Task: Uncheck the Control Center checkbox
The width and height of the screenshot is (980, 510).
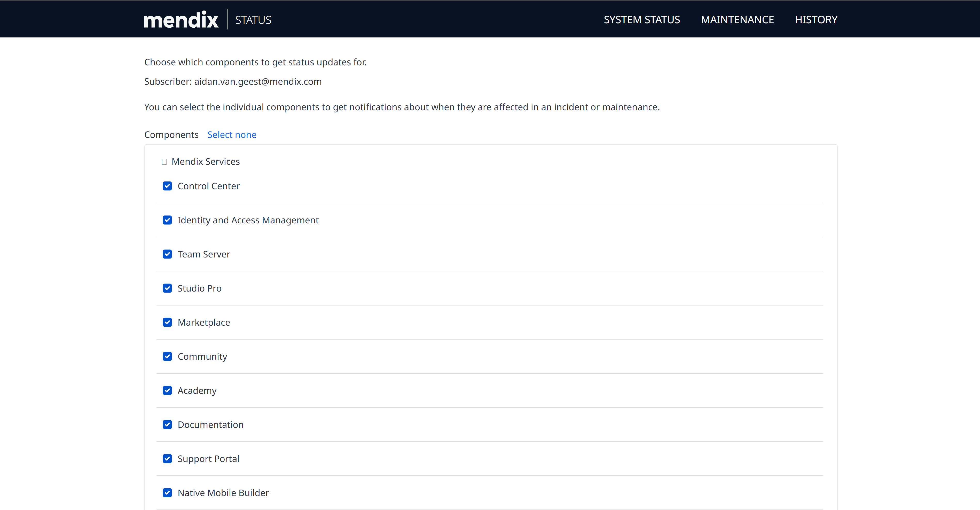Action: (167, 186)
